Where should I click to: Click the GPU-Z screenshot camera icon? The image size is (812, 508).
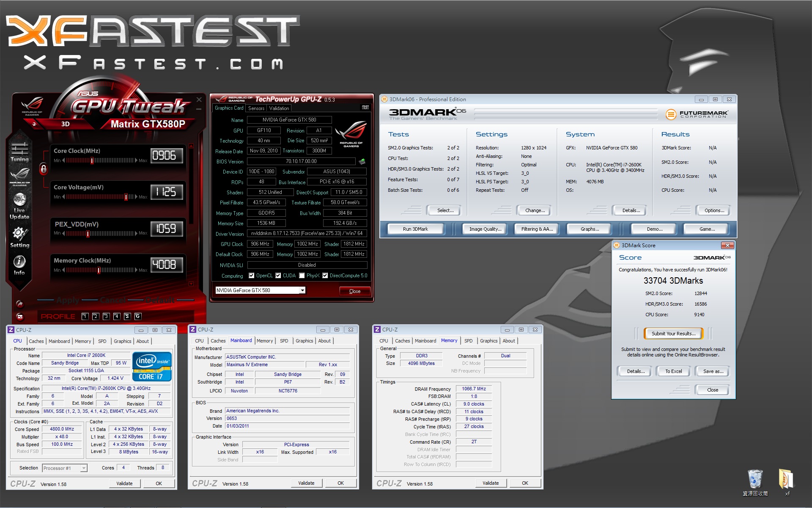[x=365, y=108]
